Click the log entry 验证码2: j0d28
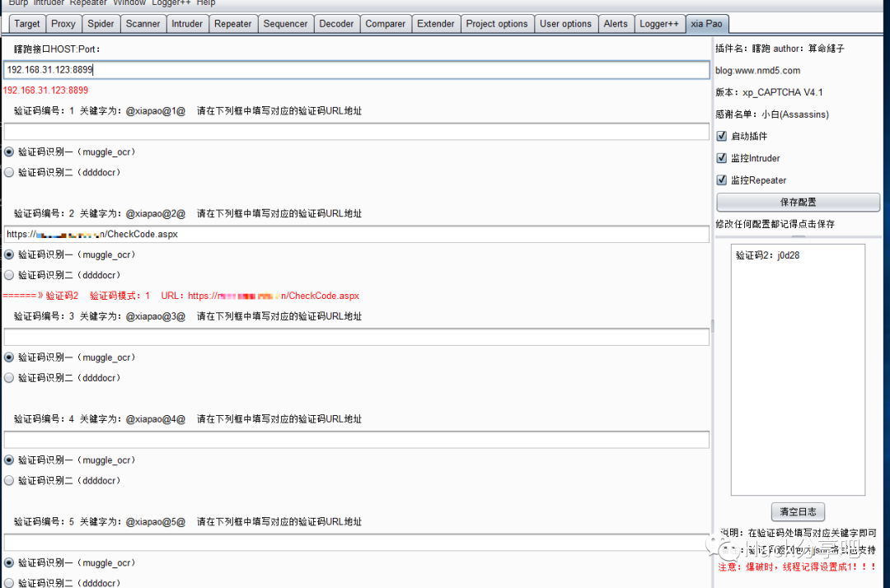This screenshot has width=890, height=588. [767, 255]
